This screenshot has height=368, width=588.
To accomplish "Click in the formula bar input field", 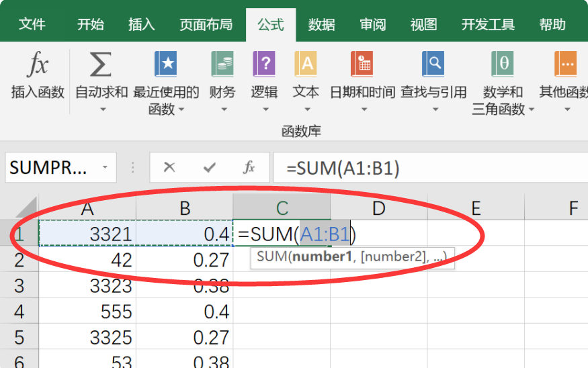I will (x=431, y=167).
